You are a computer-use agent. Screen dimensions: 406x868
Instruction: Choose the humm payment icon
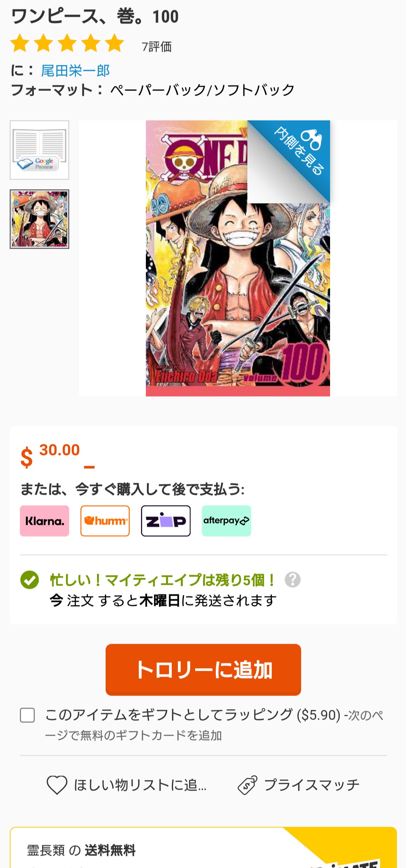tap(105, 521)
